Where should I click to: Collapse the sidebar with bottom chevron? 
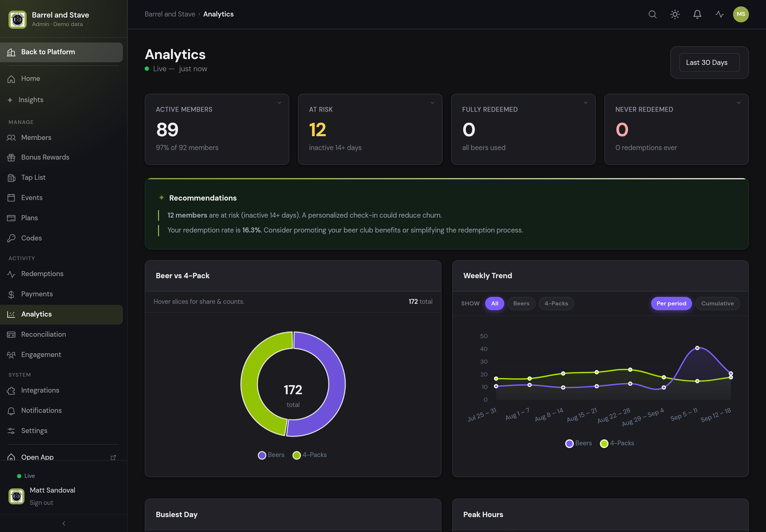[64, 523]
